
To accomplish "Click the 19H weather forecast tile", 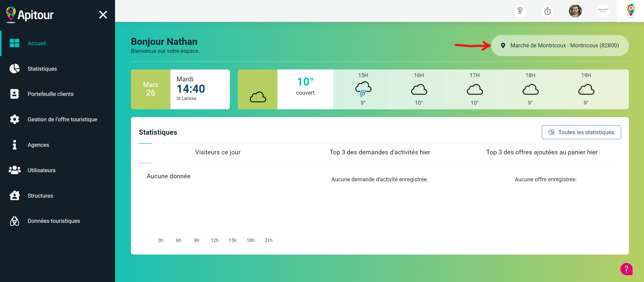I will click(x=586, y=89).
